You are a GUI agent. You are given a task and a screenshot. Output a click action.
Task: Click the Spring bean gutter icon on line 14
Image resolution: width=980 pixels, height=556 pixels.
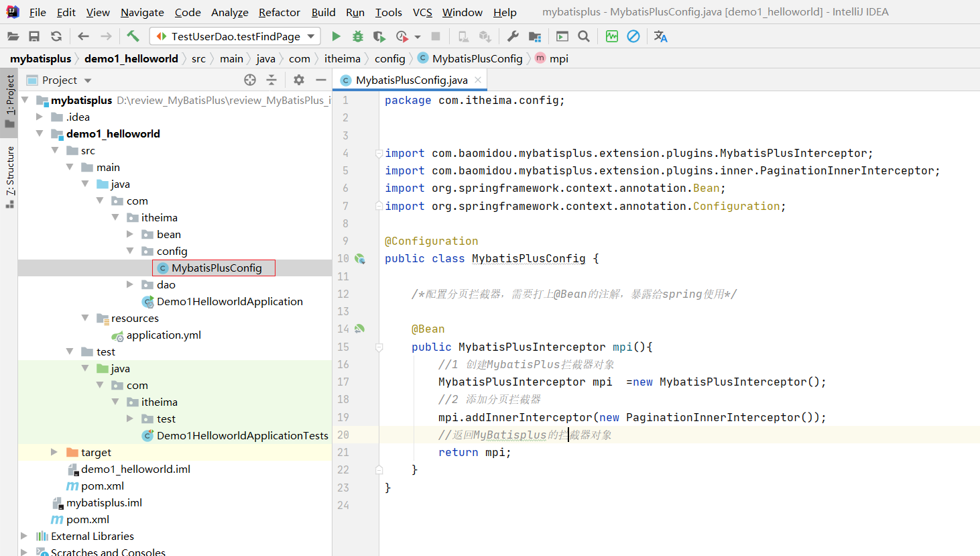[x=360, y=329]
